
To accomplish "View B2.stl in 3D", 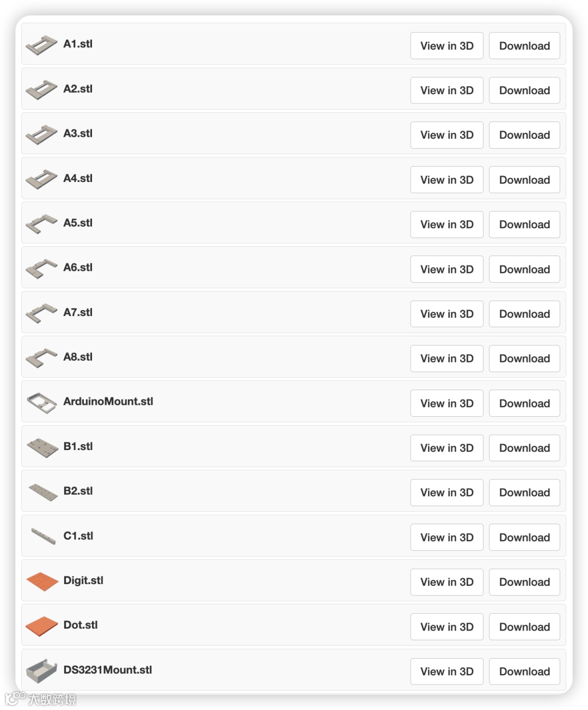I will tap(446, 493).
